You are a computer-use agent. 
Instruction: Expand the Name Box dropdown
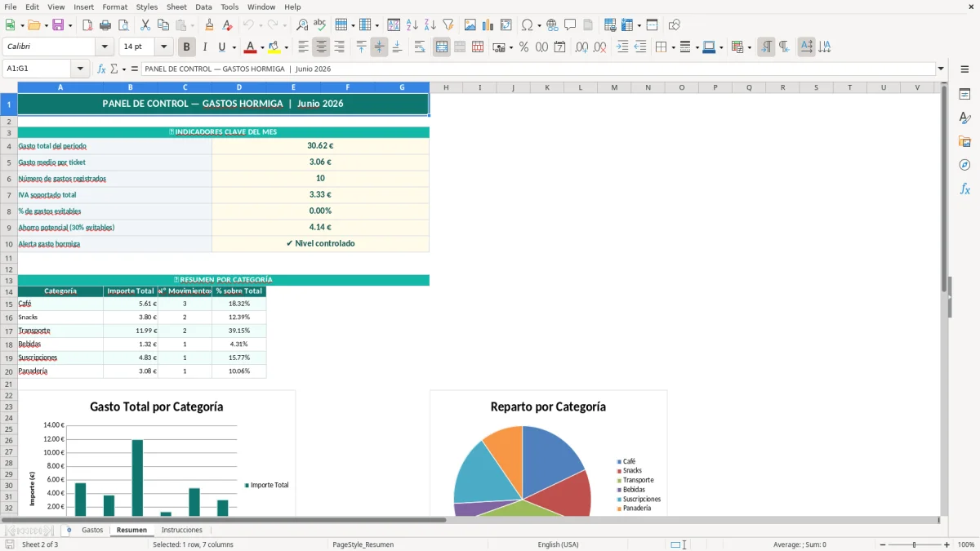click(x=80, y=69)
